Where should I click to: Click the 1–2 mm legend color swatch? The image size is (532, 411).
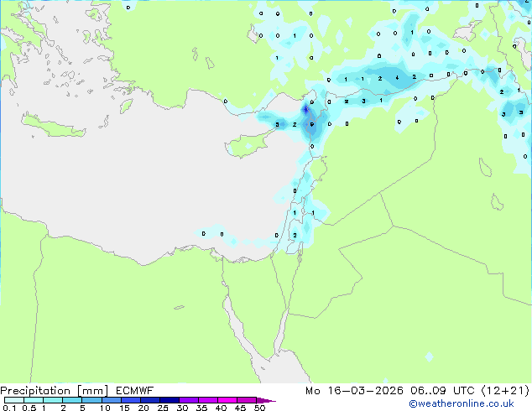tap(53, 400)
